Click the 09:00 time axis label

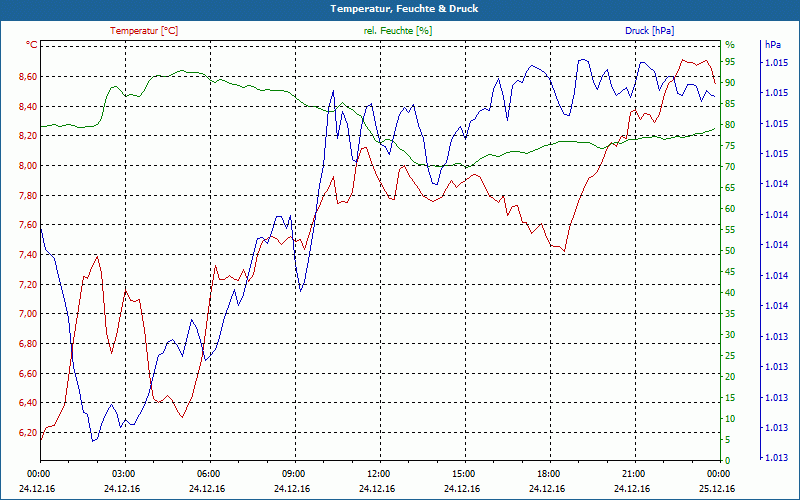(293, 473)
